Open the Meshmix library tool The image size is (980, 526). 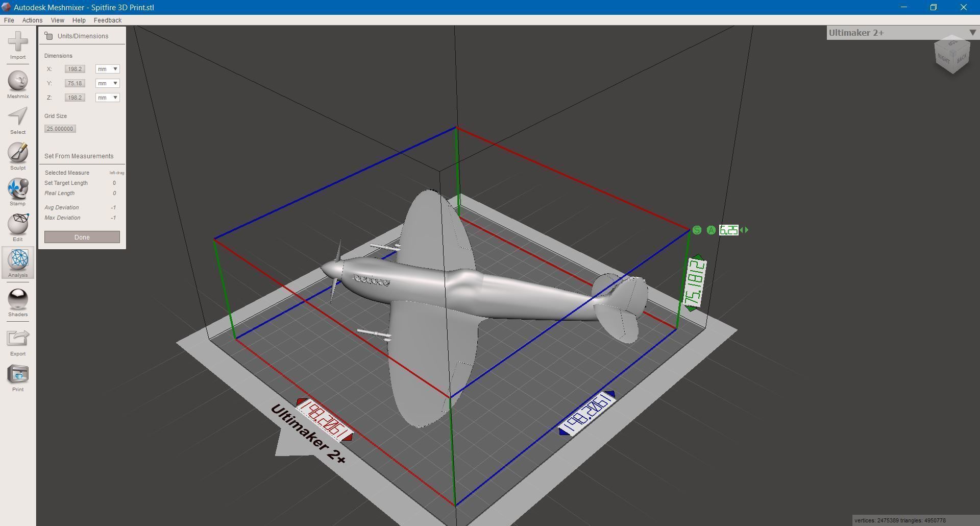(18, 85)
